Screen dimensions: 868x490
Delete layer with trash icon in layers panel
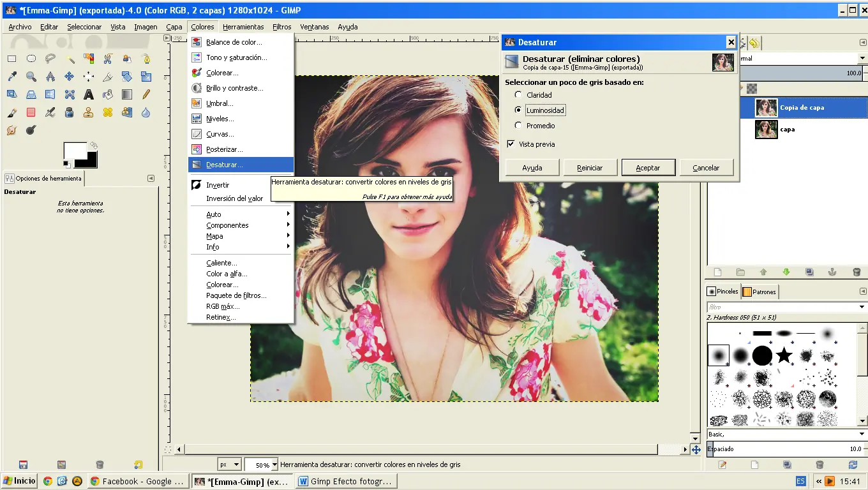tap(857, 272)
